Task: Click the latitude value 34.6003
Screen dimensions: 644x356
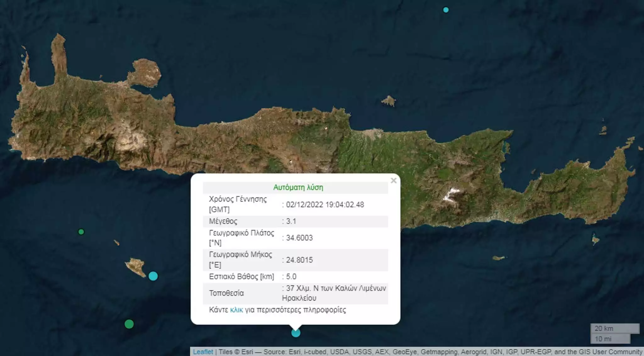Action: point(299,238)
